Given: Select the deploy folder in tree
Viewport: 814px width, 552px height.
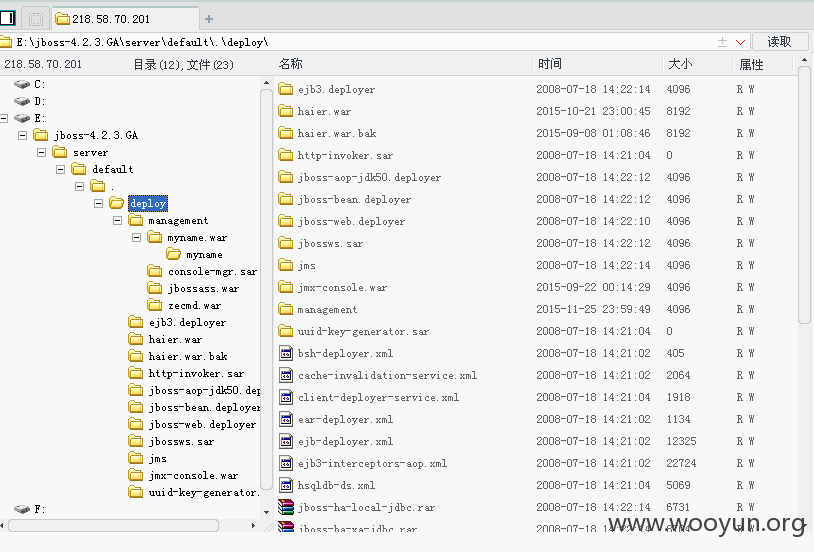Looking at the screenshot, I should click(x=148, y=203).
